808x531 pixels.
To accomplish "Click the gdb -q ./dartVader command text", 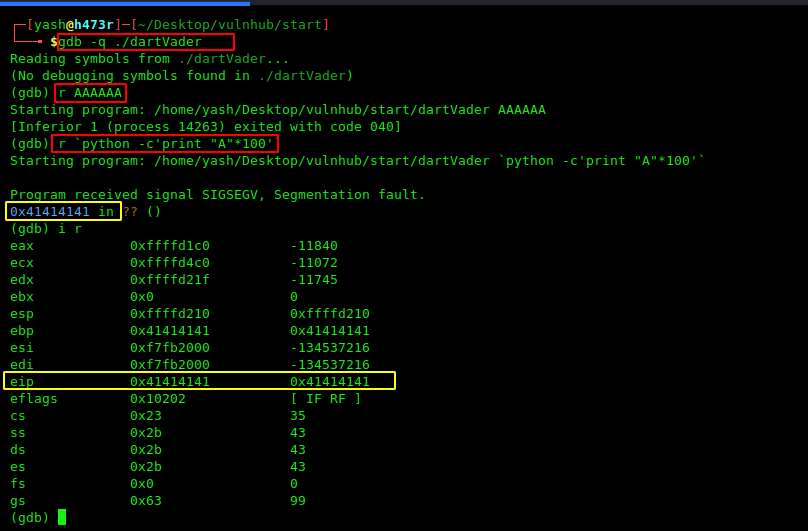I will pyautogui.click(x=130, y=42).
